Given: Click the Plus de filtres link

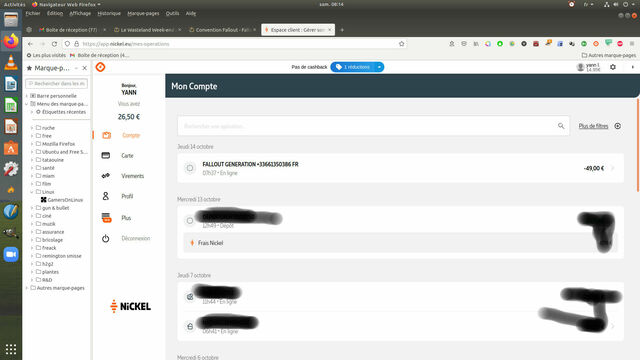Looking at the screenshot, I should coord(593,126).
